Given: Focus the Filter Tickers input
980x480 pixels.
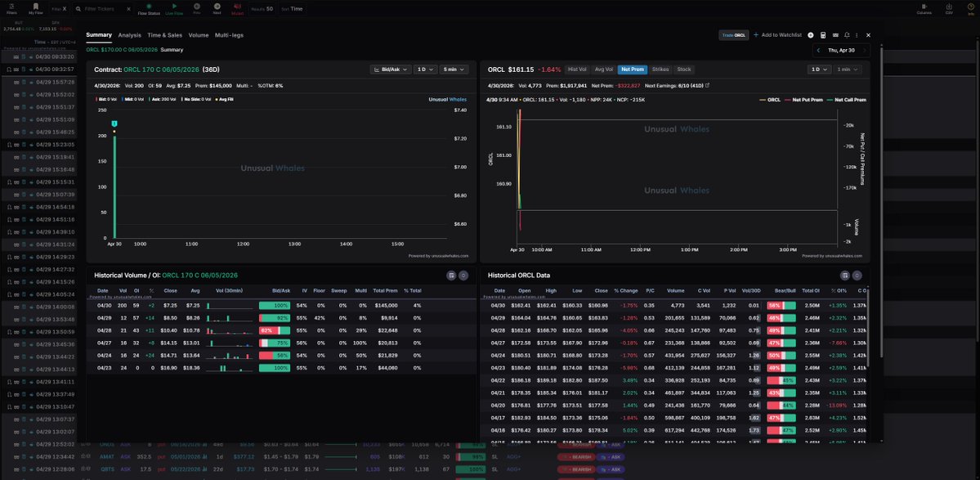Looking at the screenshot, I should pos(103,9).
